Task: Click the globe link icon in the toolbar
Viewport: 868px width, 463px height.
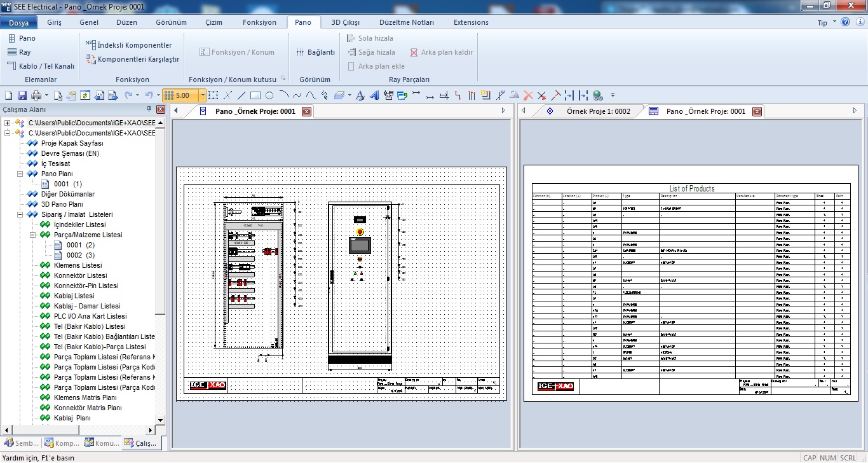Action: [x=597, y=95]
